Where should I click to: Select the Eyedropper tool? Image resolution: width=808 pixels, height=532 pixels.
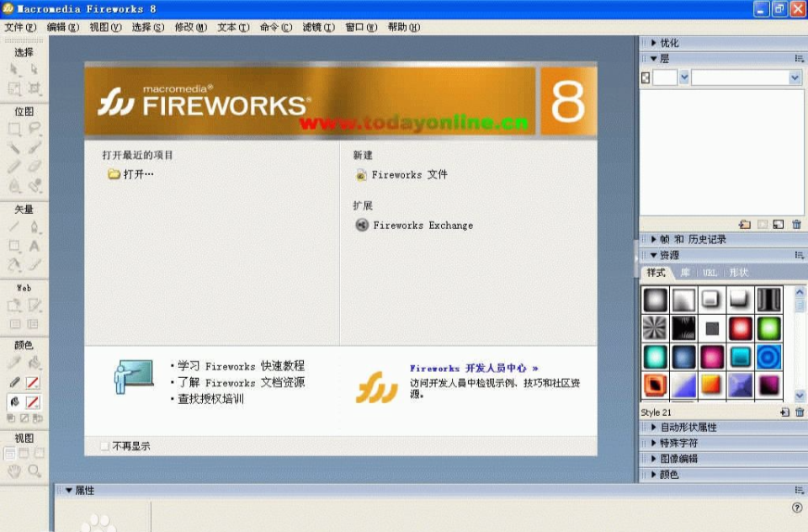click(x=14, y=363)
